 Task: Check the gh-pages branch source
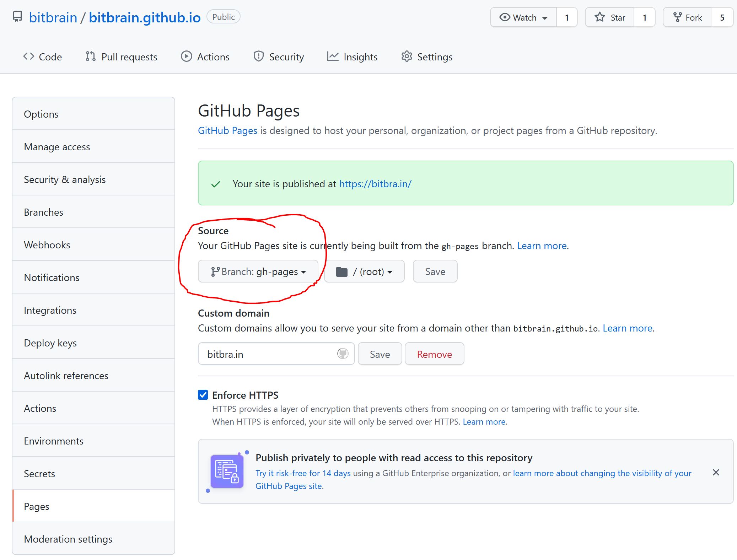258,271
